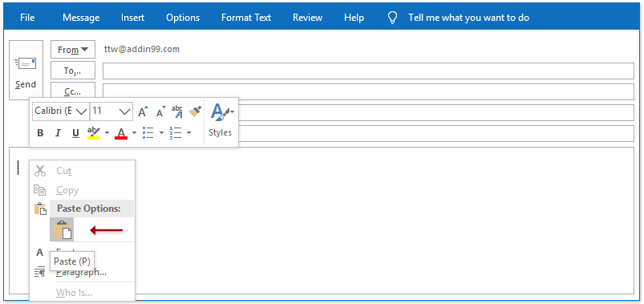Switch to the Message ribbon tab
644x304 pixels.
coord(81,18)
